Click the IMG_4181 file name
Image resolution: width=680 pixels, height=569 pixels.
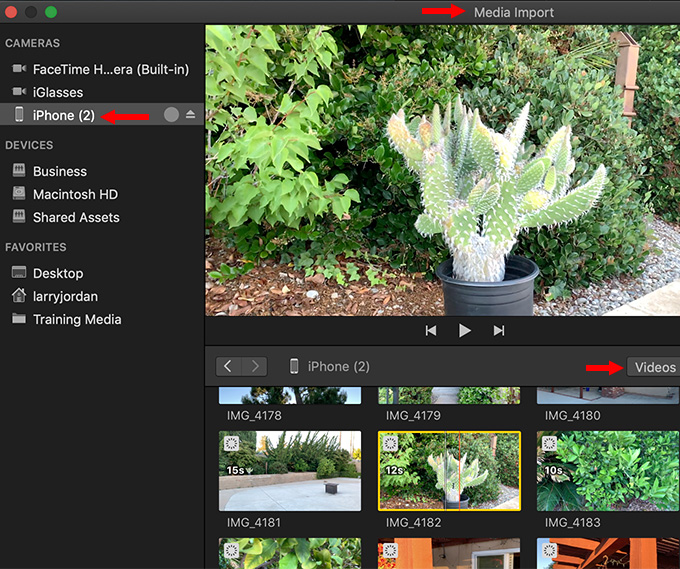[254, 523]
